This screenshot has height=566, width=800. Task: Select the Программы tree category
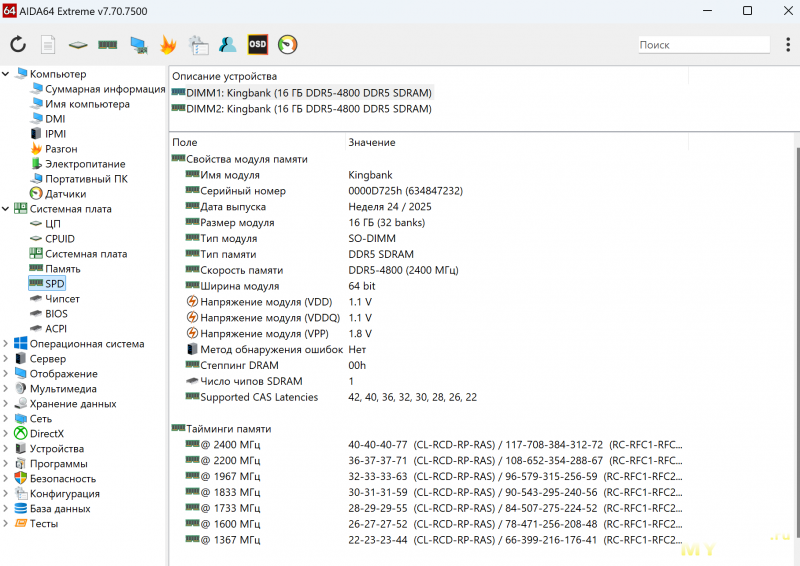click(59, 463)
